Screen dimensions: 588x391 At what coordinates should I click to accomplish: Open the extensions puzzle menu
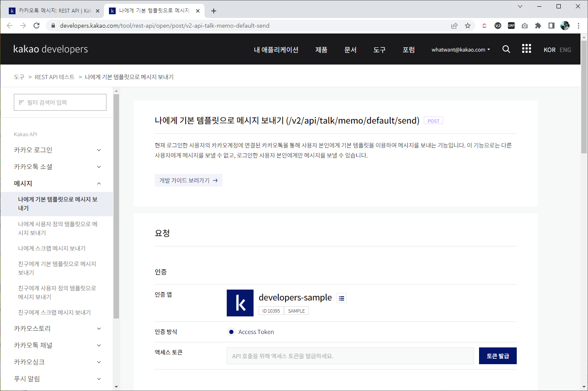(538, 26)
